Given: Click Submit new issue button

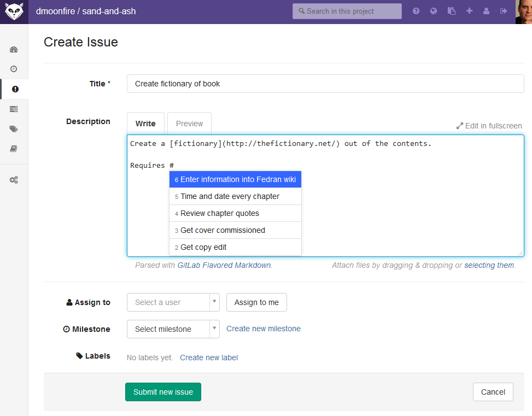Looking at the screenshot, I should click(x=163, y=392).
